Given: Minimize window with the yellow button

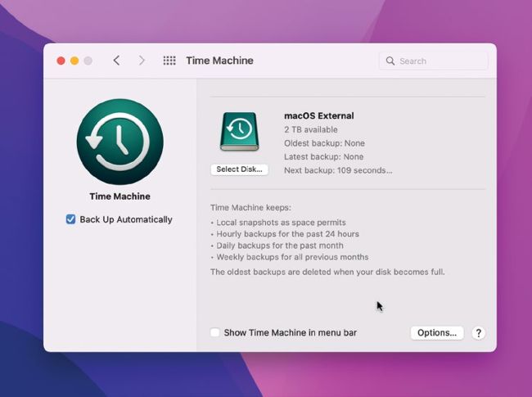Looking at the screenshot, I should tap(74, 61).
